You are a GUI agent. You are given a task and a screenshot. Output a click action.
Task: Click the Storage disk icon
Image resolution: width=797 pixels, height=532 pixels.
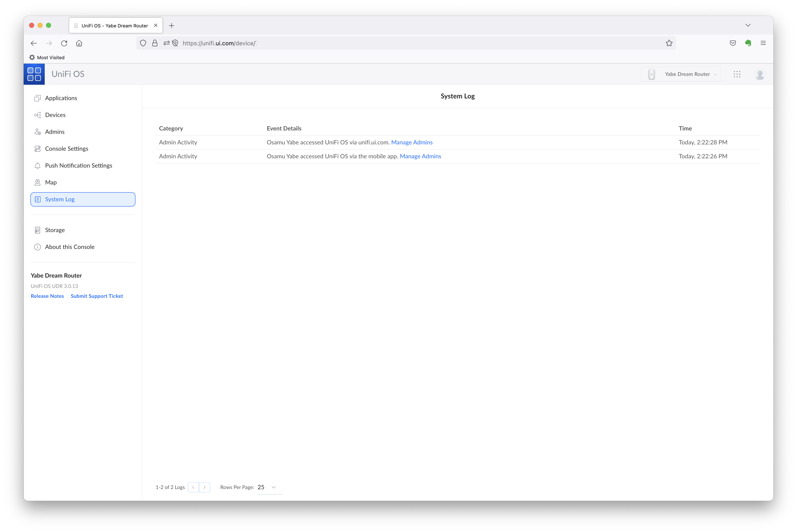click(x=37, y=230)
